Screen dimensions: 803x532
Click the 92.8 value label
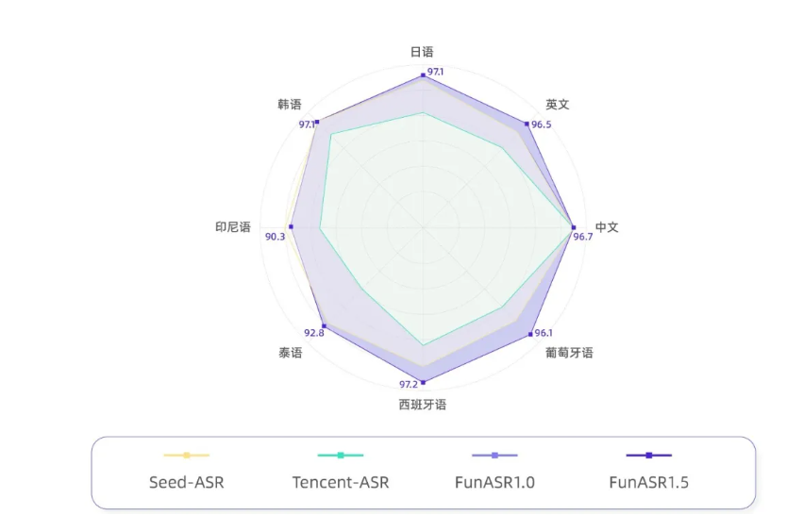(313, 332)
